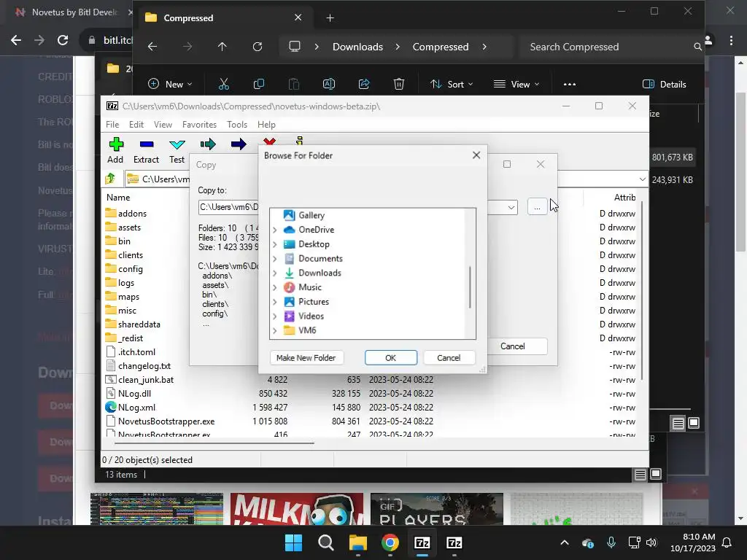
Task: Click Make New Folder button
Action: [x=306, y=357]
